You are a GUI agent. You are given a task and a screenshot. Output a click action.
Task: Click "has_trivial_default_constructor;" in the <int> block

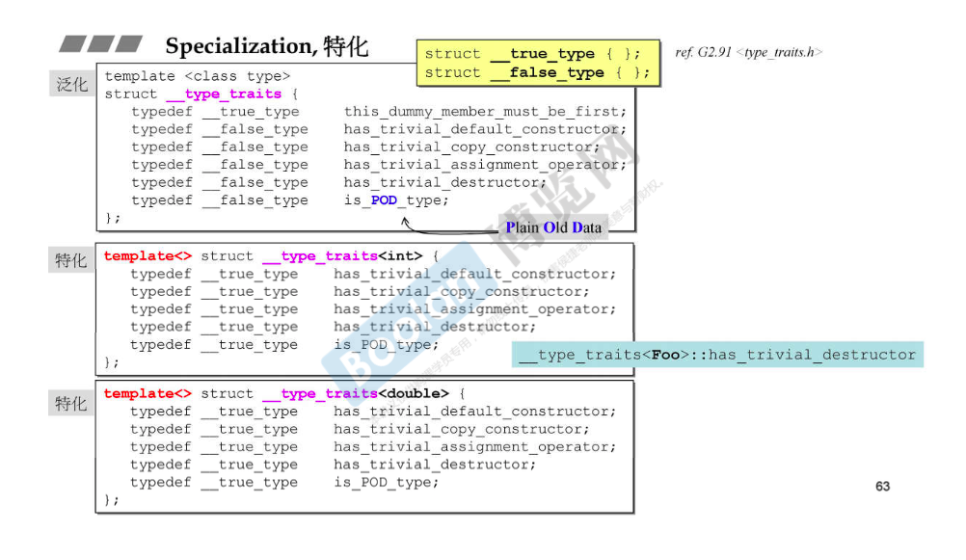[x=475, y=274]
